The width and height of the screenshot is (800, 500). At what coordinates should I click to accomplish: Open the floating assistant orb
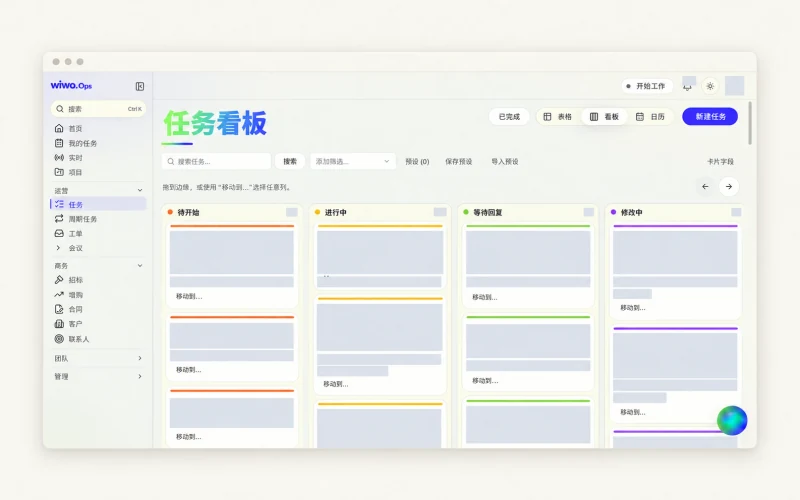pos(732,420)
